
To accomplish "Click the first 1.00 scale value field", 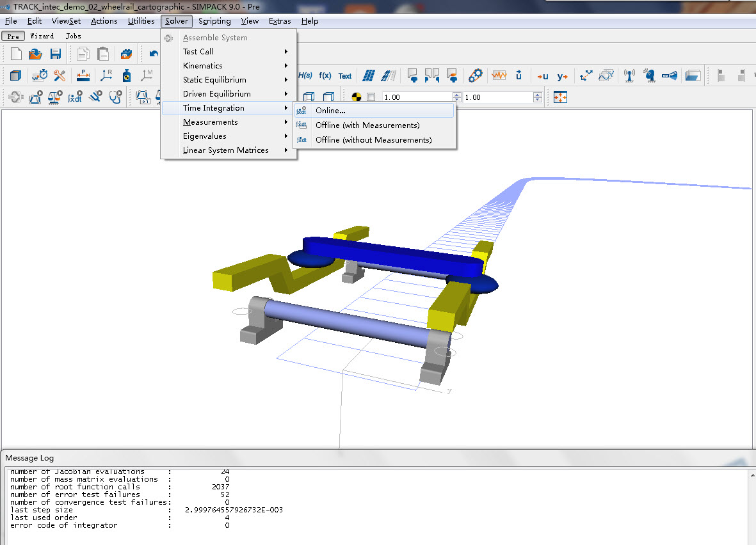I will [417, 97].
